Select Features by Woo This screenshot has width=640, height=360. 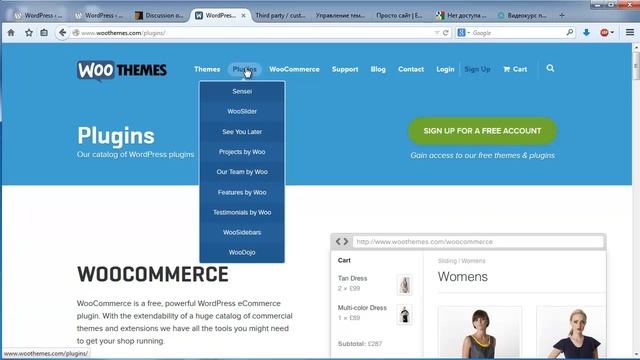click(242, 192)
